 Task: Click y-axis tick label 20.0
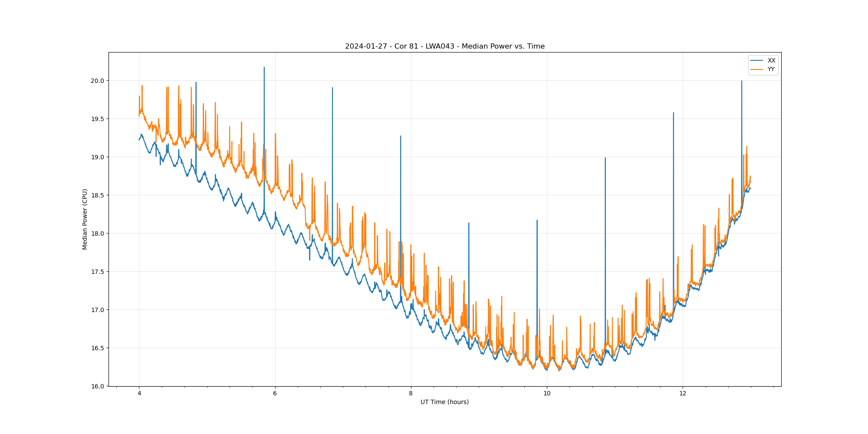(98, 81)
